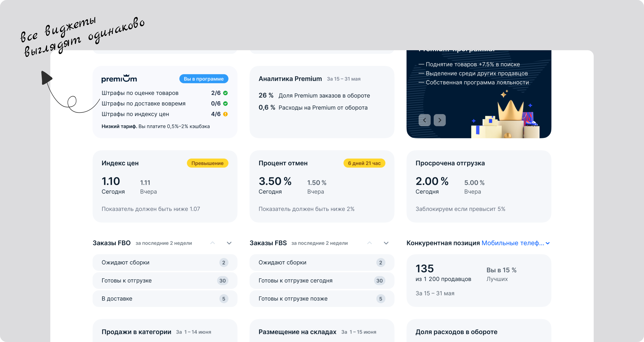The width and height of the screenshot is (644, 342).
Task: Click the banner next slide arrow
Action: coord(439,120)
